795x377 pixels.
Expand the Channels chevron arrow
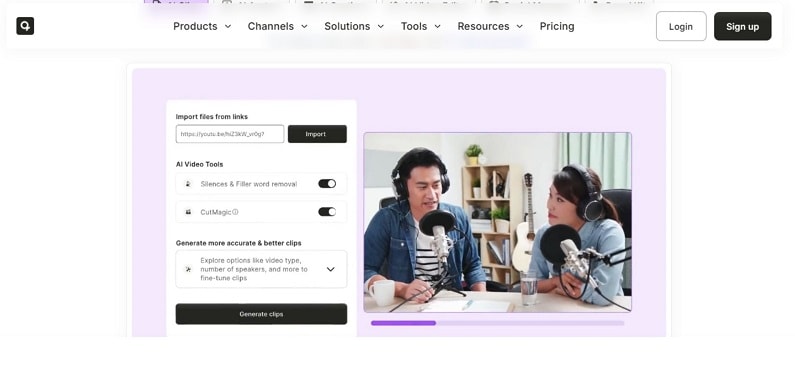click(x=304, y=26)
